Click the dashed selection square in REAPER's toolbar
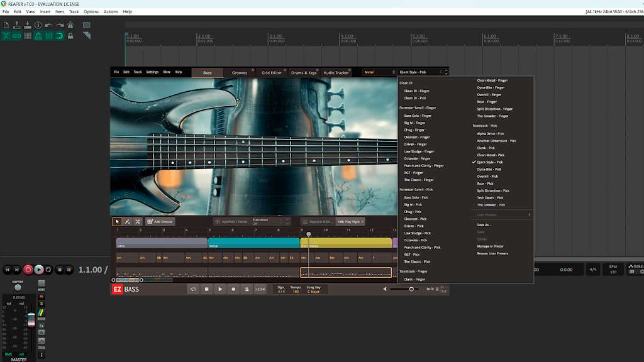The height and width of the screenshot is (362, 644). (86, 25)
